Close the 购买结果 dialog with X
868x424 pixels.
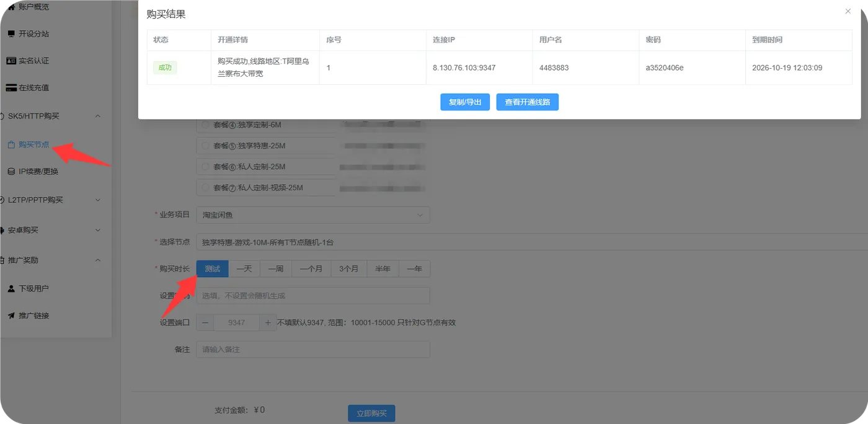tap(848, 11)
